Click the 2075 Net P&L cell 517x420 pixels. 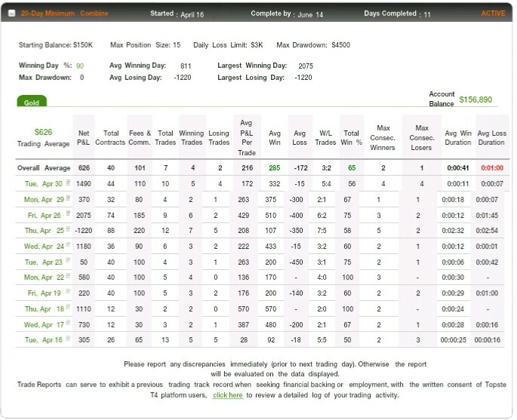84,216
